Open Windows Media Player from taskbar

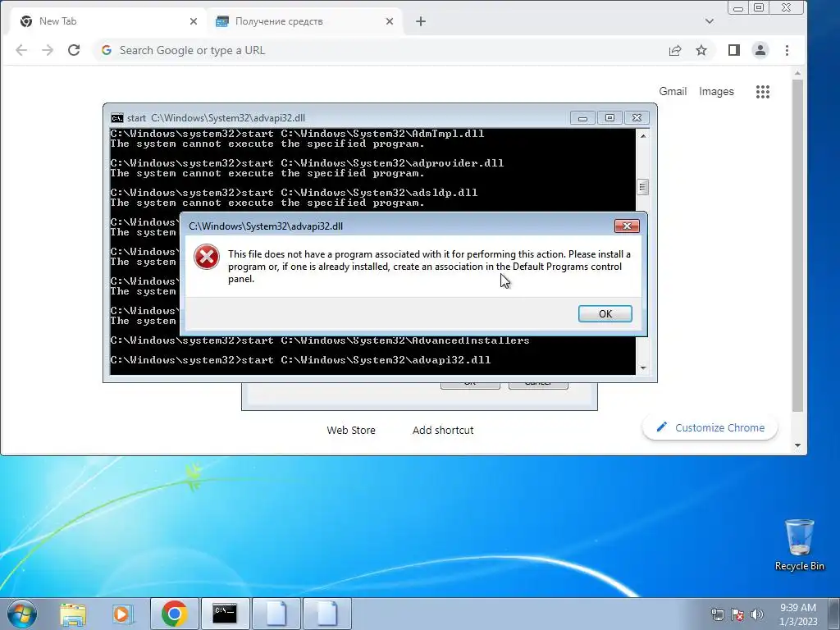[x=122, y=614]
